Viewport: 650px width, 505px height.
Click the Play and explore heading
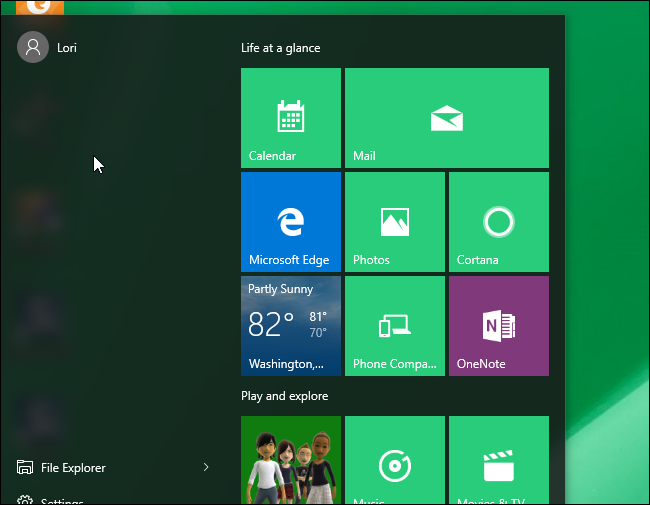(x=284, y=396)
